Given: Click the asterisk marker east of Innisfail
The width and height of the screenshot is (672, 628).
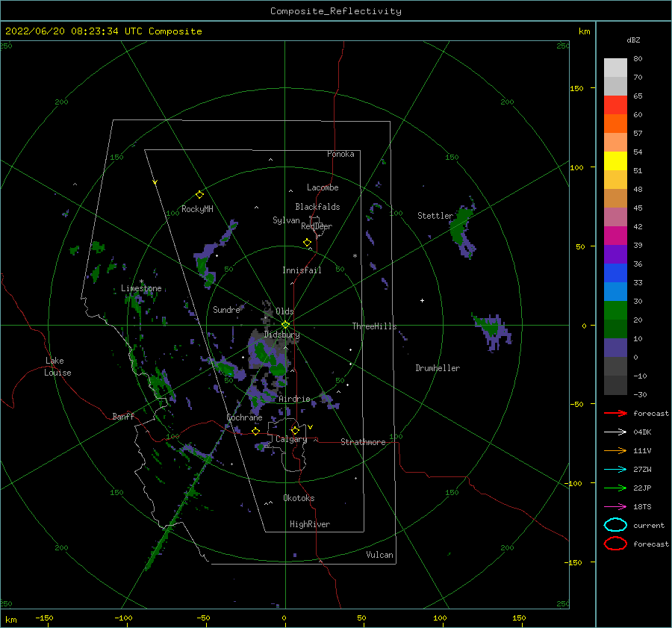Looking at the screenshot, I should click(355, 256).
